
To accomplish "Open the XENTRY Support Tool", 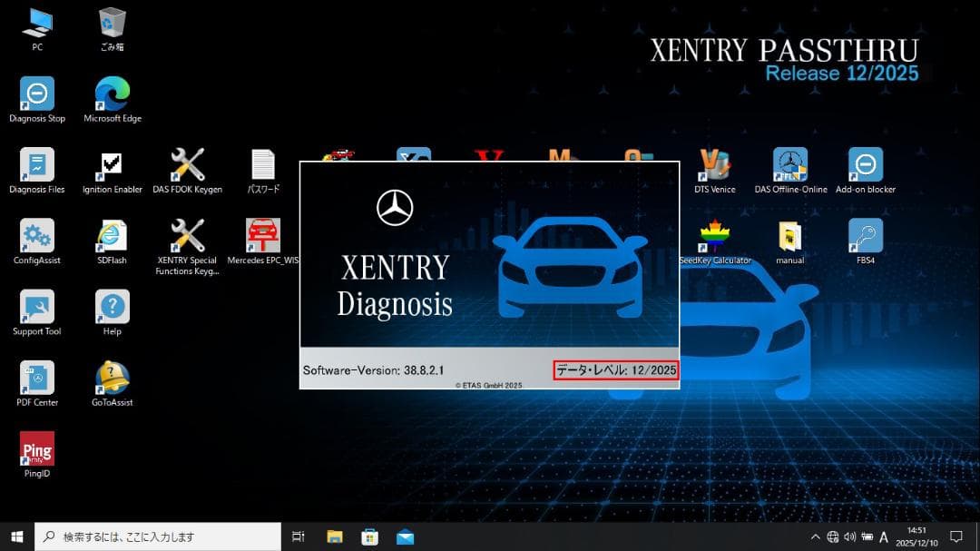I will pyautogui.click(x=36, y=307).
